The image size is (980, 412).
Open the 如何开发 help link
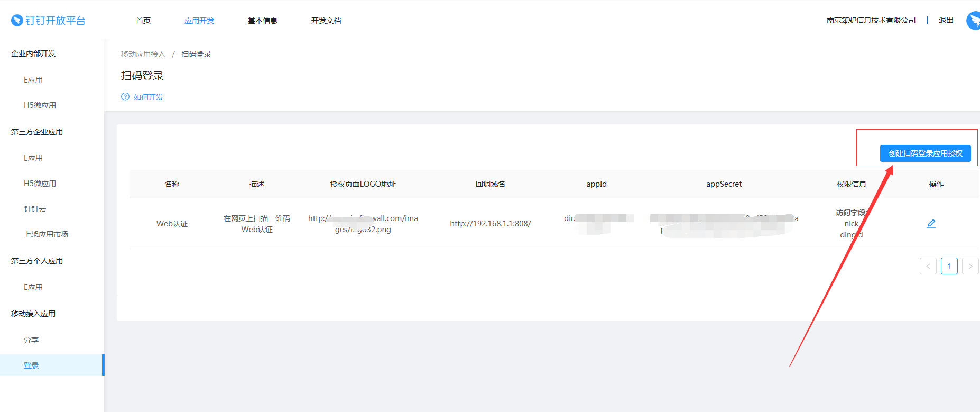(149, 97)
